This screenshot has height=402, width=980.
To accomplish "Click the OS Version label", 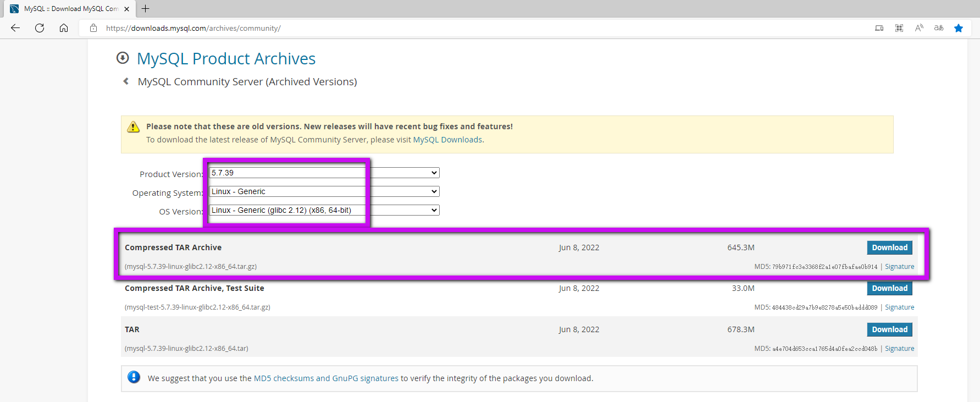I will pos(181,212).
